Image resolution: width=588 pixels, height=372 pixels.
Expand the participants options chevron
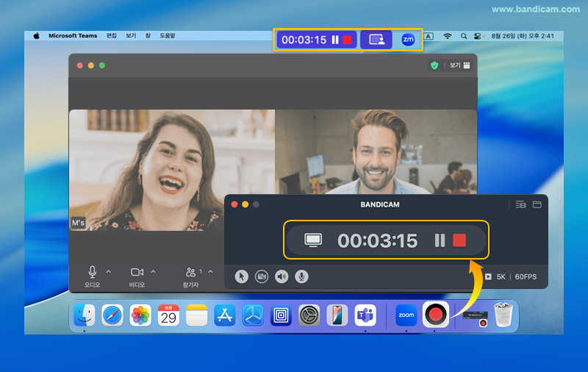pos(210,271)
